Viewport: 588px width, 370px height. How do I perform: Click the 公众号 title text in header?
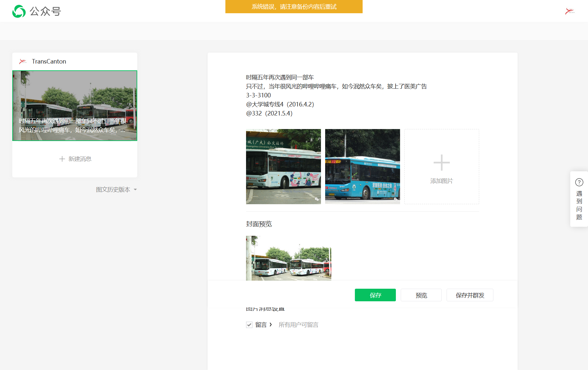[x=46, y=11]
